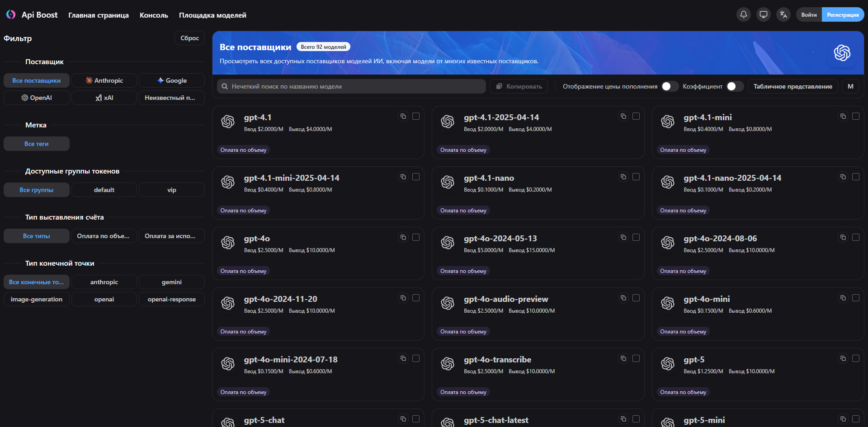Copy model name for gpt-4o-2024-11-20 card
Screen dimensions: 868x427
(403, 298)
